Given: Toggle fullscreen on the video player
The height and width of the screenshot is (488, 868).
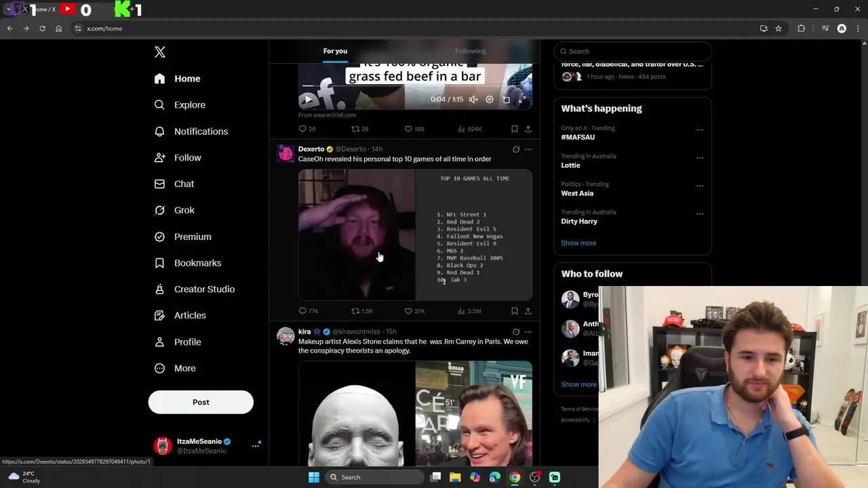Looking at the screenshot, I should 522,100.
